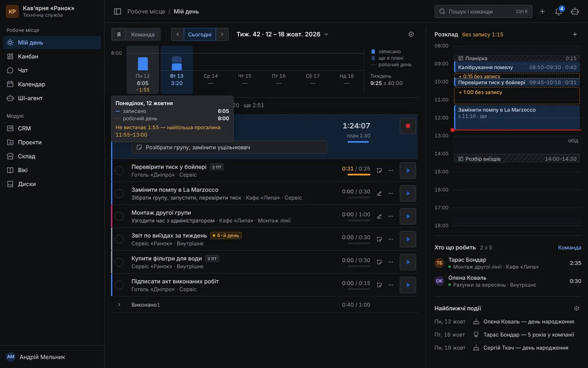Select the Вт 13 day bar in the week chart
The height and width of the screenshot is (368, 588).
(x=177, y=70)
